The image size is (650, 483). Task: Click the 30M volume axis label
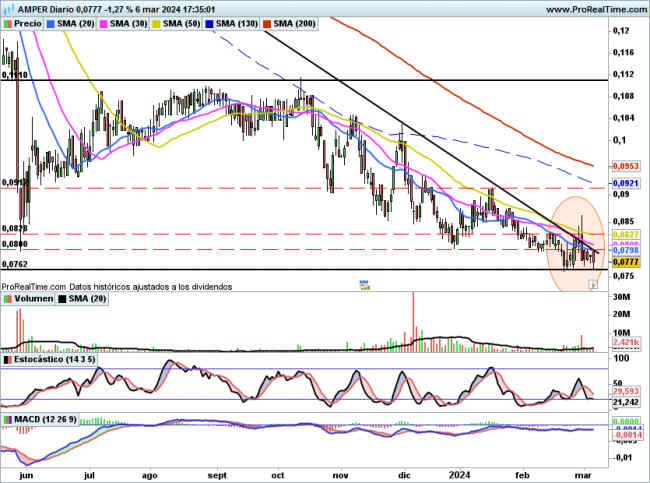tap(621, 297)
